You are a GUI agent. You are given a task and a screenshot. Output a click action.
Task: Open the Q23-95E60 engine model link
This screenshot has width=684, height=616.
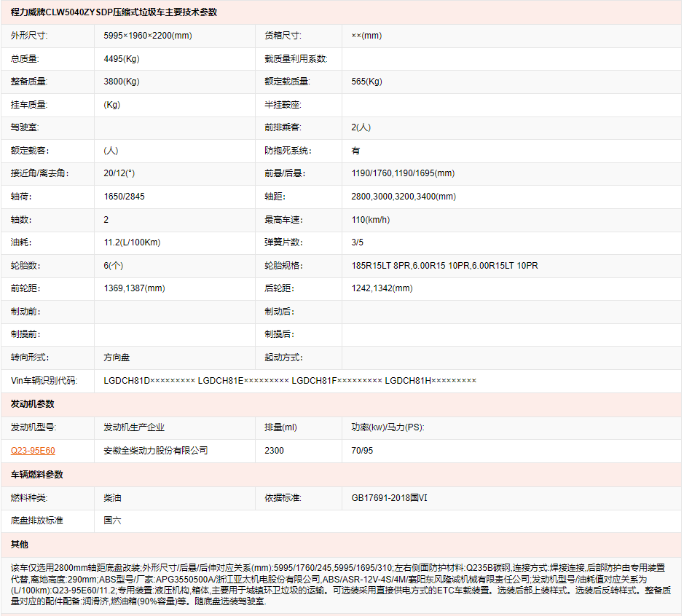click(33, 451)
